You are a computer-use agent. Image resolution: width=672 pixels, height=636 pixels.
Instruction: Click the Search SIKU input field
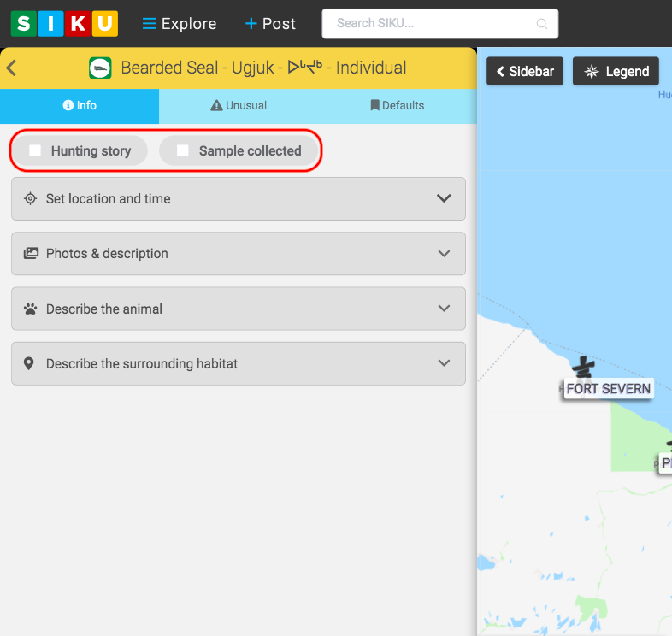click(x=432, y=24)
